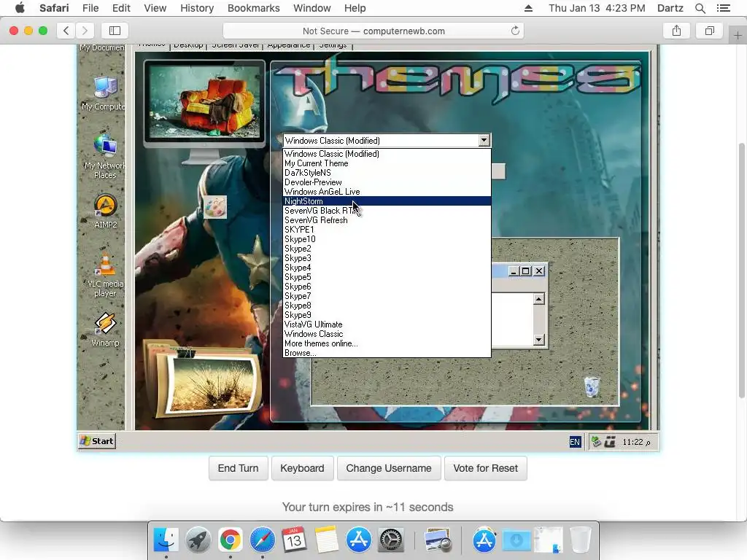Screen dimensions: 747x560
Task: Open System Preferences gear in Dock
Action: click(x=391, y=540)
